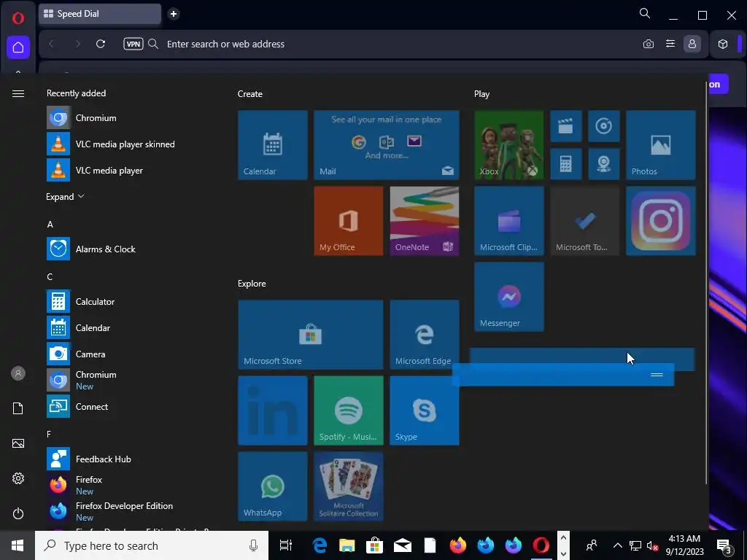
Task: Launch the My Office tile
Action: pyautogui.click(x=348, y=221)
